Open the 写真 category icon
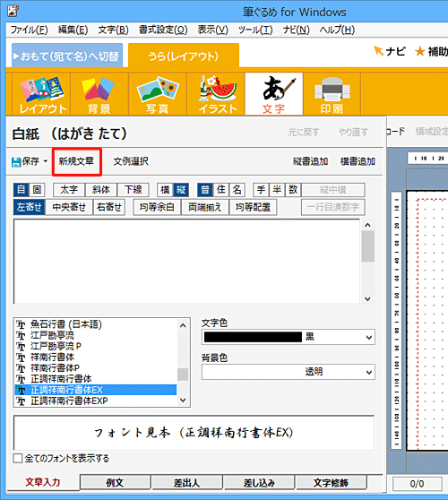 click(x=158, y=94)
